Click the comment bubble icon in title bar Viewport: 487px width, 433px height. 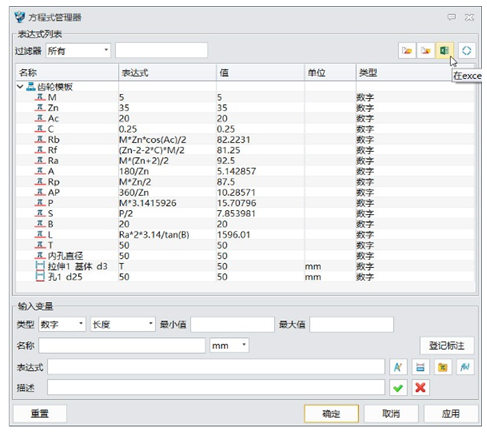click(x=452, y=17)
